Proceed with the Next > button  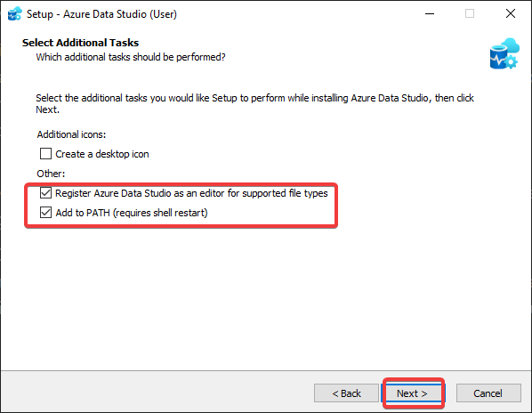(x=414, y=393)
